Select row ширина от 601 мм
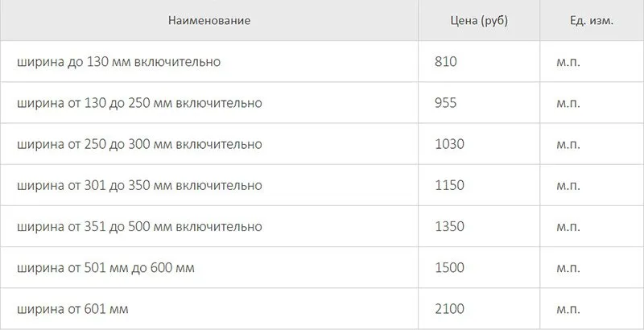Viewport: 644px width, 330px height. pos(322,308)
